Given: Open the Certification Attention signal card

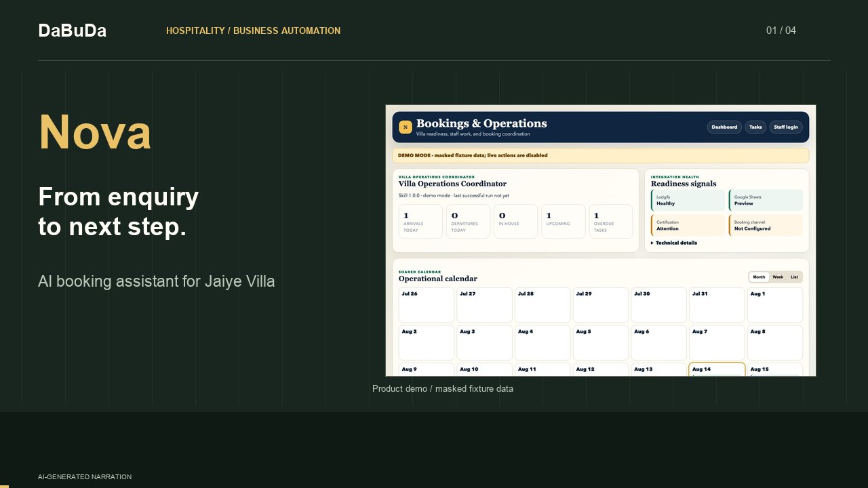Looking at the screenshot, I should [688, 226].
